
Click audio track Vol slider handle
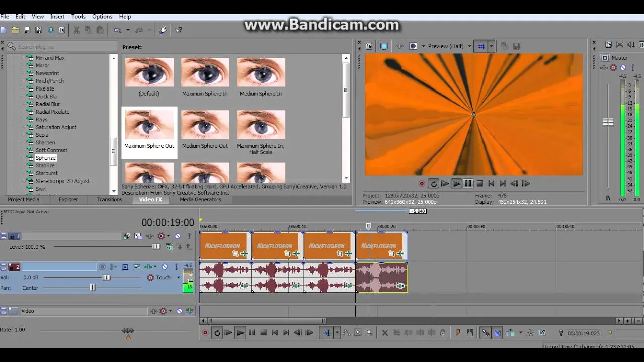(x=106, y=277)
